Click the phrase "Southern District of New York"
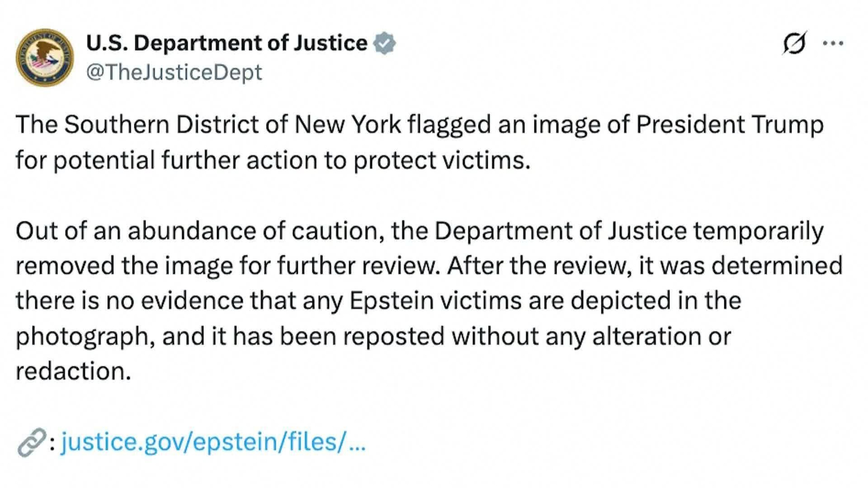Viewport: 868px width, 488px height. [x=232, y=125]
